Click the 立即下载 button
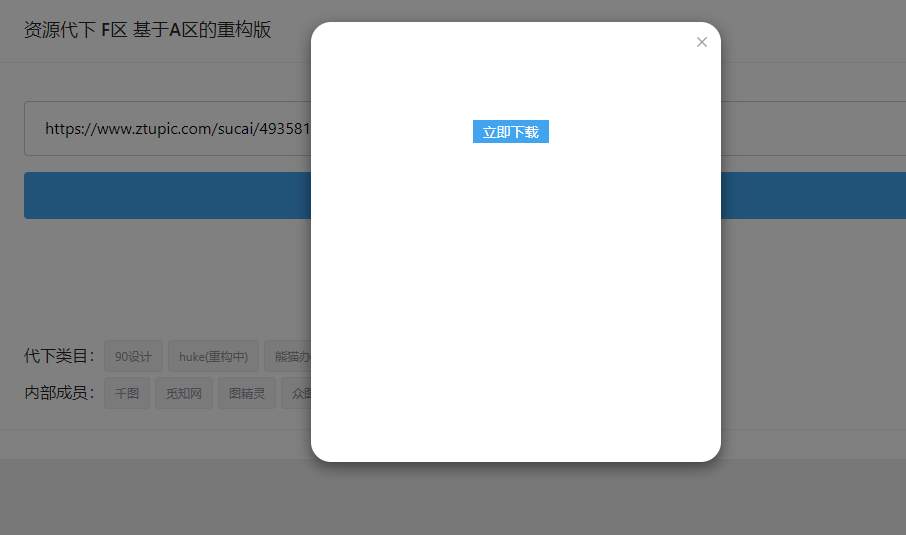The width and height of the screenshot is (906, 535). 511,132
